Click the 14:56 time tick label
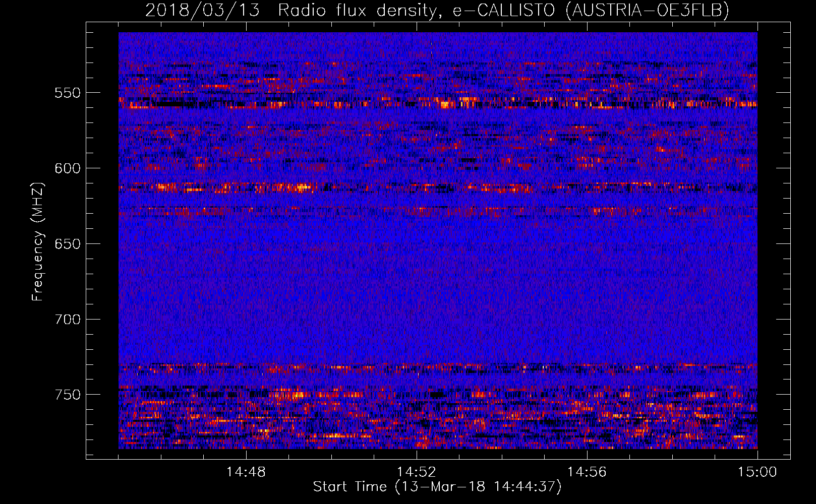 587,472
